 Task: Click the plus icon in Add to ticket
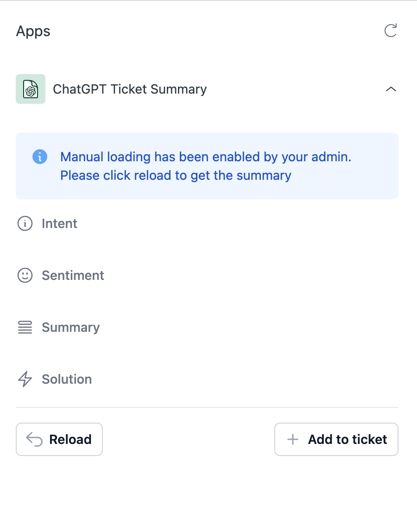tap(293, 439)
